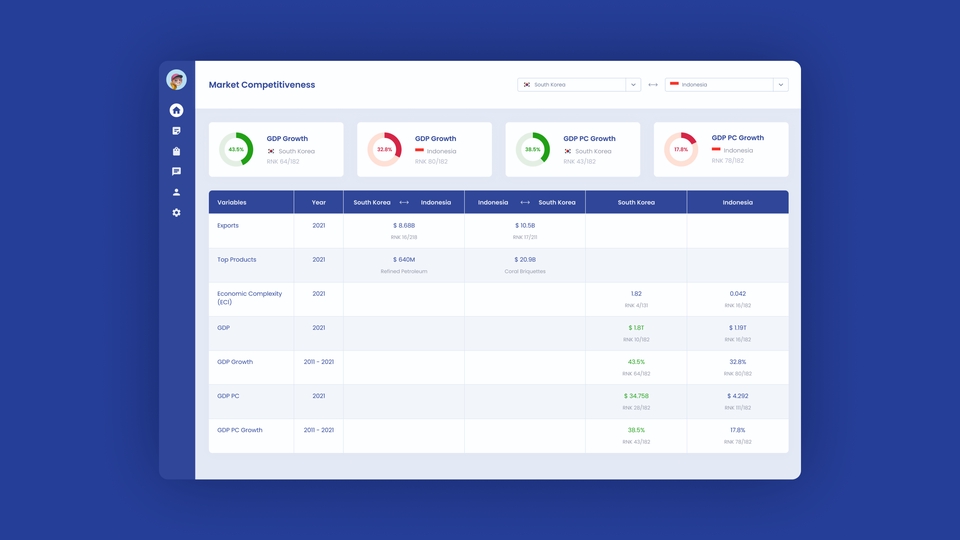Expand the South Korea country dropdown arrow
The width and height of the screenshot is (960, 540).
point(633,84)
